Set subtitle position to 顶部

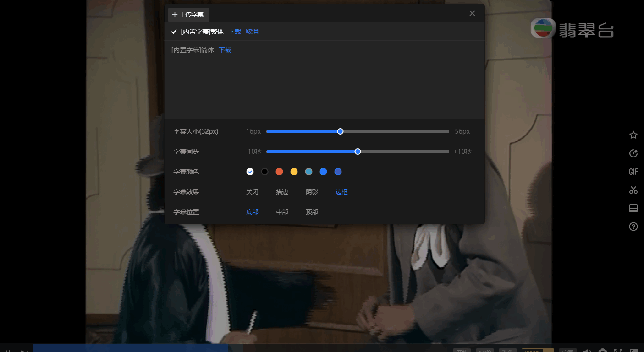click(312, 211)
